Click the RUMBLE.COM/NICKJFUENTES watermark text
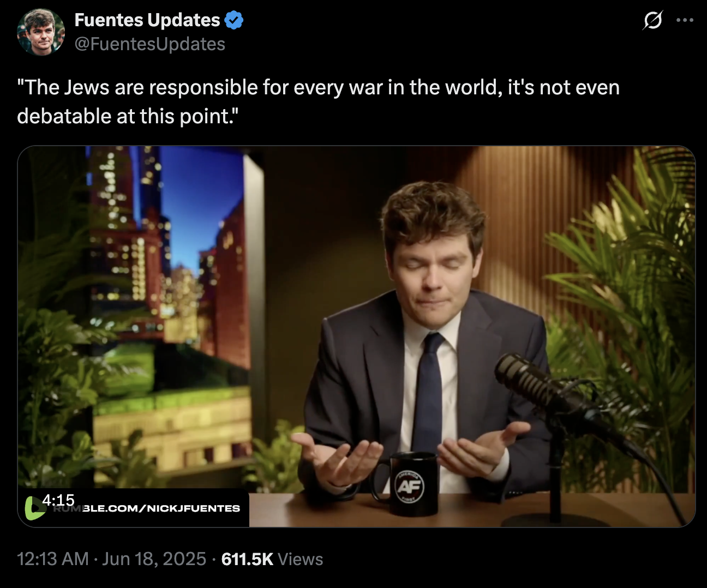Viewport: 707px width, 588px height. click(147, 508)
